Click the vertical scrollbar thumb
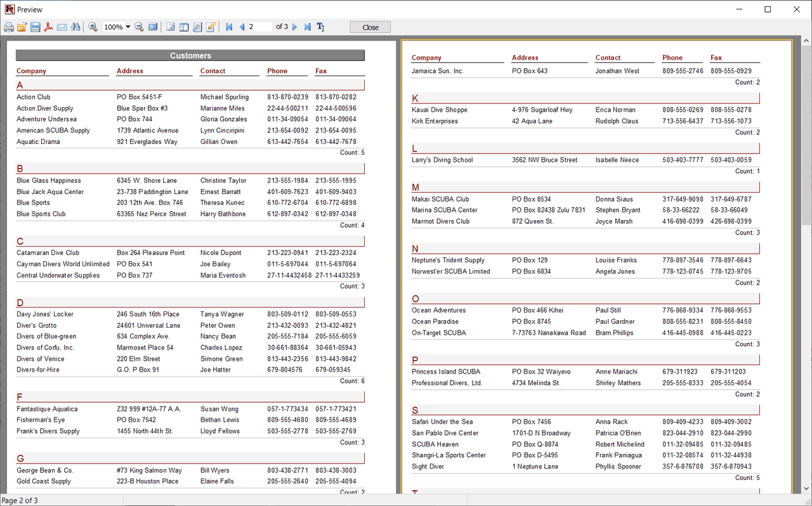 coord(806,136)
